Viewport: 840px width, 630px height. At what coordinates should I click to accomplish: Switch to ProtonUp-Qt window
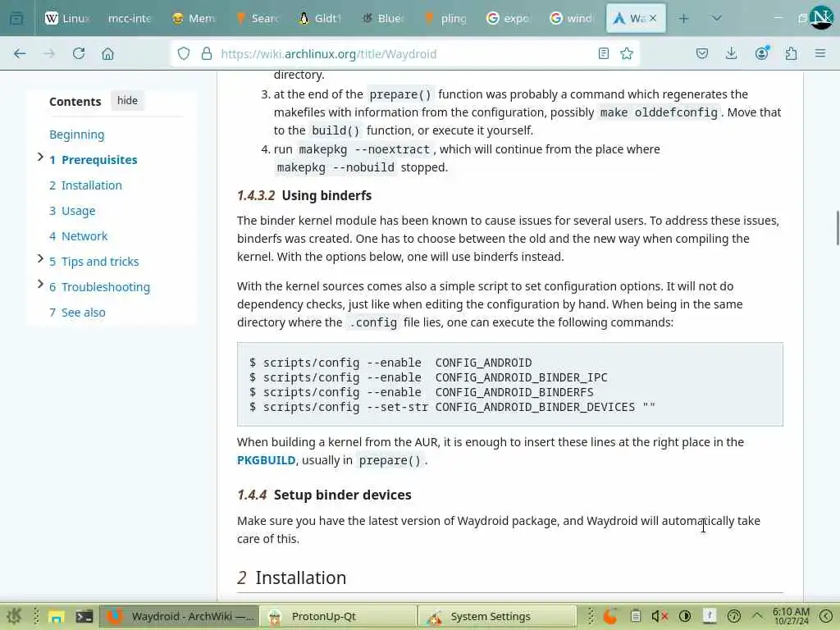339,617
